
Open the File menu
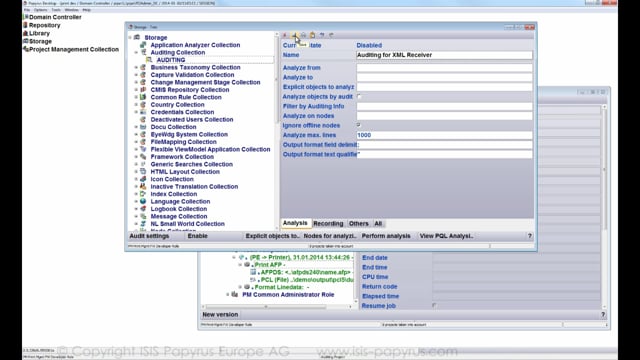click(27, 10)
